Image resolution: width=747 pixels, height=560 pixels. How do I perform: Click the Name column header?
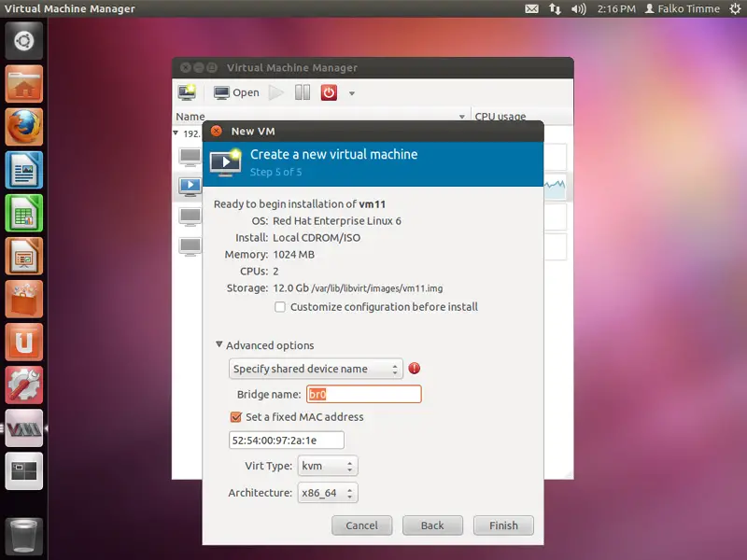click(x=321, y=116)
